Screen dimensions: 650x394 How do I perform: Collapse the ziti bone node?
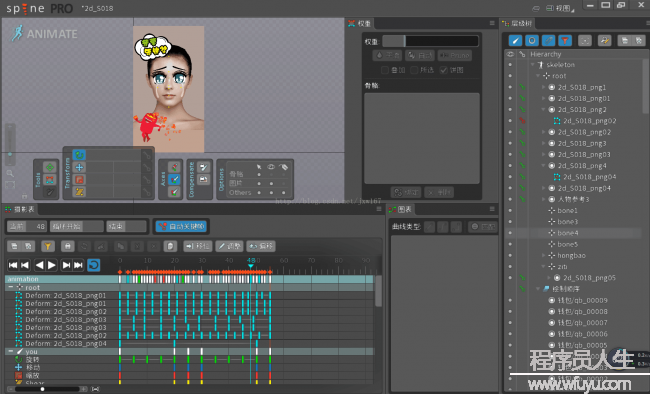(543, 267)
